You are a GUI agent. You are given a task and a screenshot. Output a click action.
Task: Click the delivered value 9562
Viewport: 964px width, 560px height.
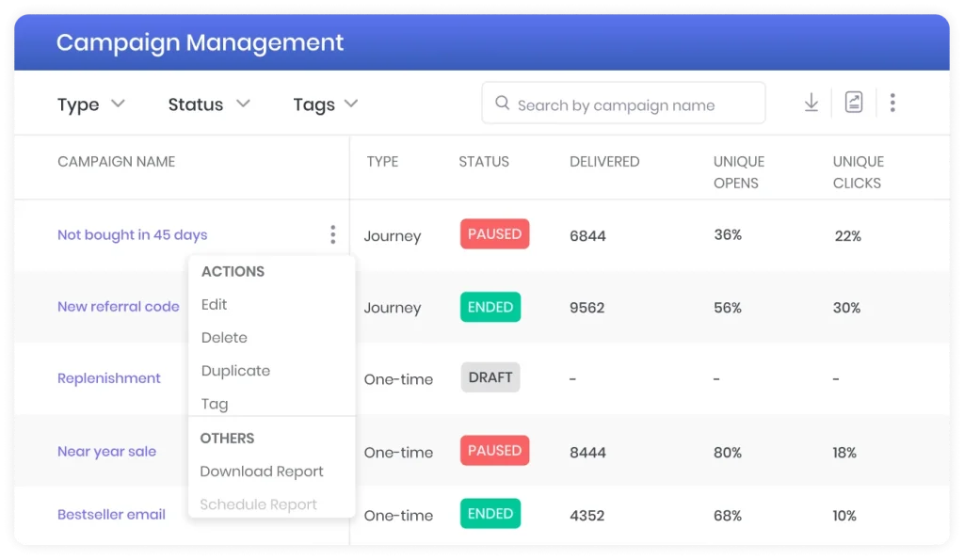[x=587, y=308]
